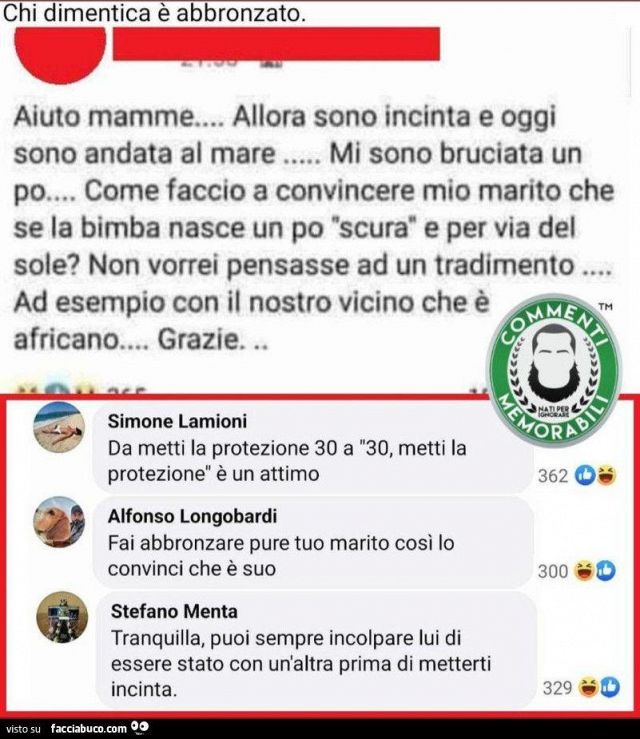Click the 329 reactions count
This screenshot has height=739, width=640.
pos(557,688)
